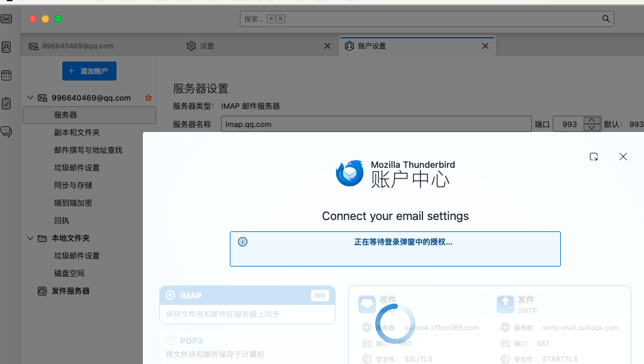Click the settings tab gear icon
The width and height of the screenshot is (644, 364).
point(191,46)
